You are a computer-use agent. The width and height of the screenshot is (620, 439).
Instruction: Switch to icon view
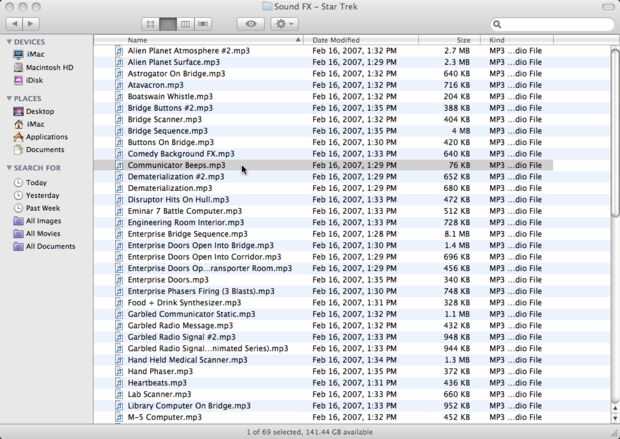[x=150, y=24]
